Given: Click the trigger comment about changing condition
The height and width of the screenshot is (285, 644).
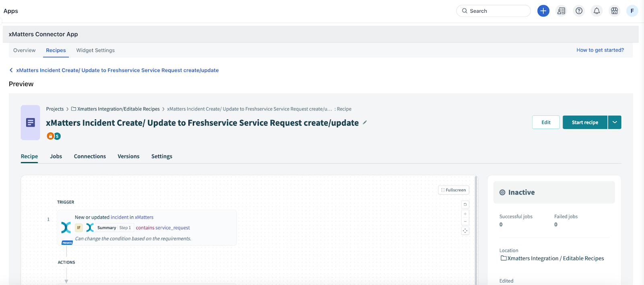Looking at the screenshot, I should [133, 238].
